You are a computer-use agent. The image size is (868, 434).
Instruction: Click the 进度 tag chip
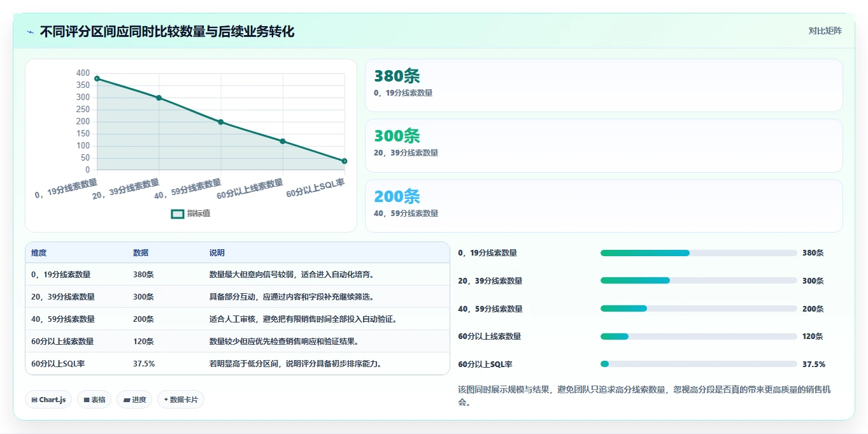tap(134, 400)
